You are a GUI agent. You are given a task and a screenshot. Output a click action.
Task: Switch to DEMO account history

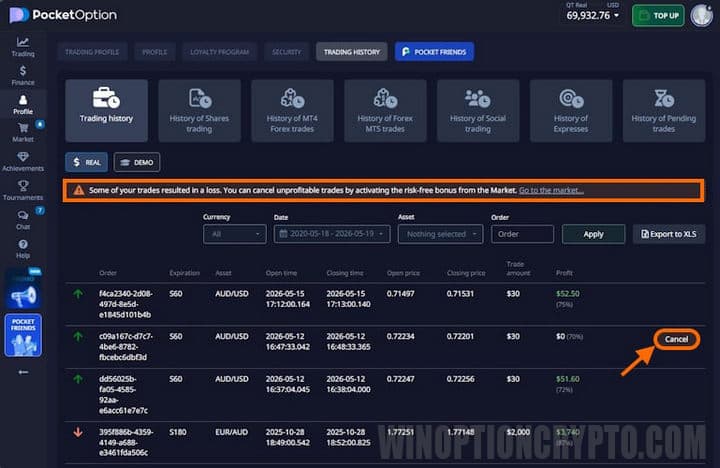pos(137,162)
